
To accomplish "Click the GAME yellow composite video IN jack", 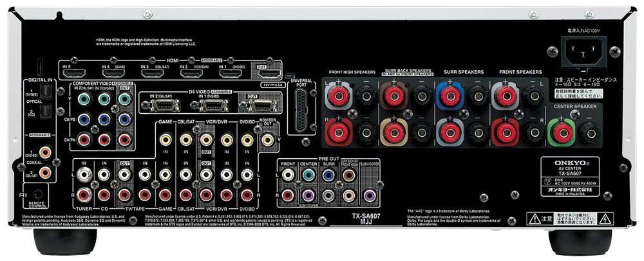I will click(166, 139).
